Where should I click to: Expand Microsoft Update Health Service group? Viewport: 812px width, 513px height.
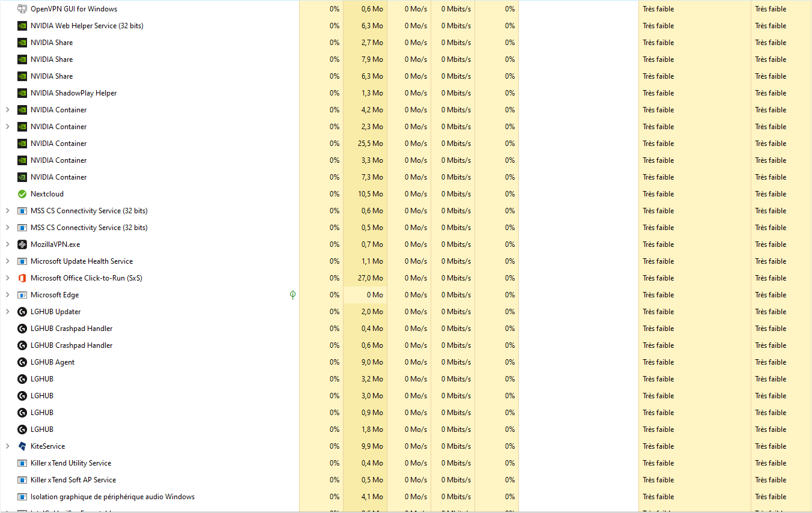coord(7,261)
